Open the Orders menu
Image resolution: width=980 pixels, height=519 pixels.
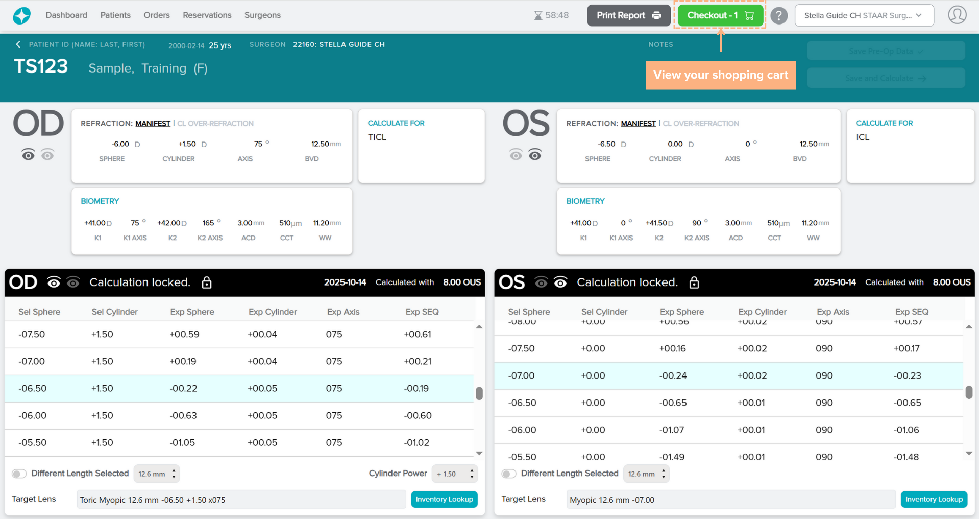(156, 15)
